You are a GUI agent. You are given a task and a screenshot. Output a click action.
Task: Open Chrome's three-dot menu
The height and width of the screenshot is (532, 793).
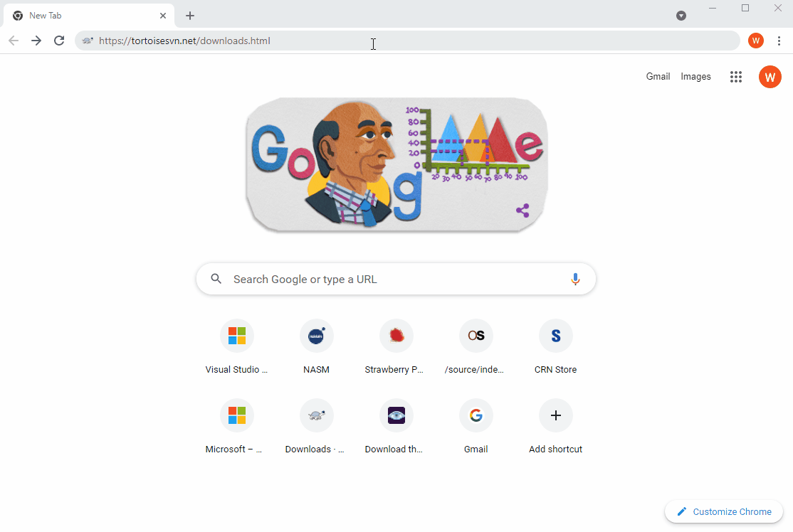(x=779, y=41)
